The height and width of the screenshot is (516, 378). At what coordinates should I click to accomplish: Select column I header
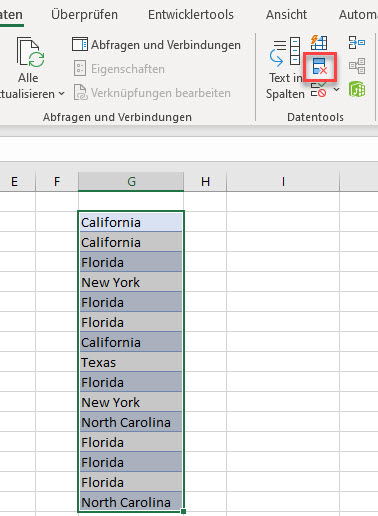[x=283, y=182]
